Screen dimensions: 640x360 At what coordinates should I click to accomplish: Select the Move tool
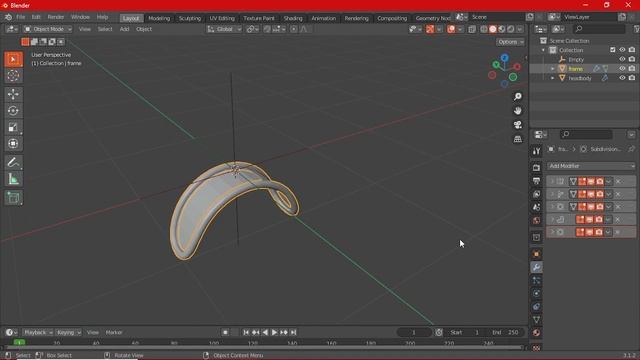click(13, 94)
